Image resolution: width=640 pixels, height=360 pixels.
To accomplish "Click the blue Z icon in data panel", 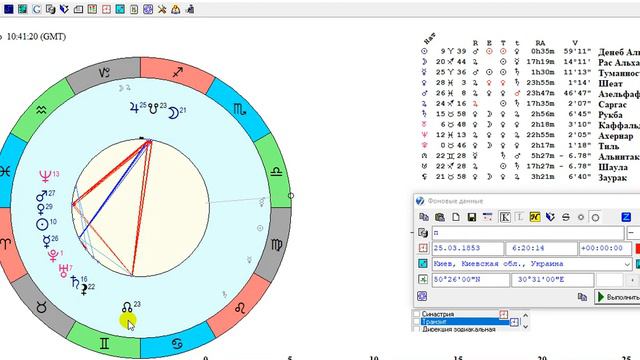I will coord(626,217).
